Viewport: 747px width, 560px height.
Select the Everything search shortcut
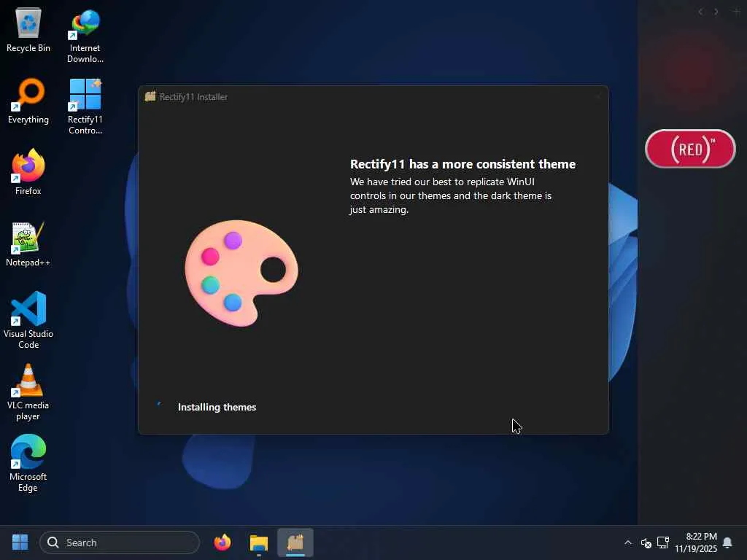(28, 101)
